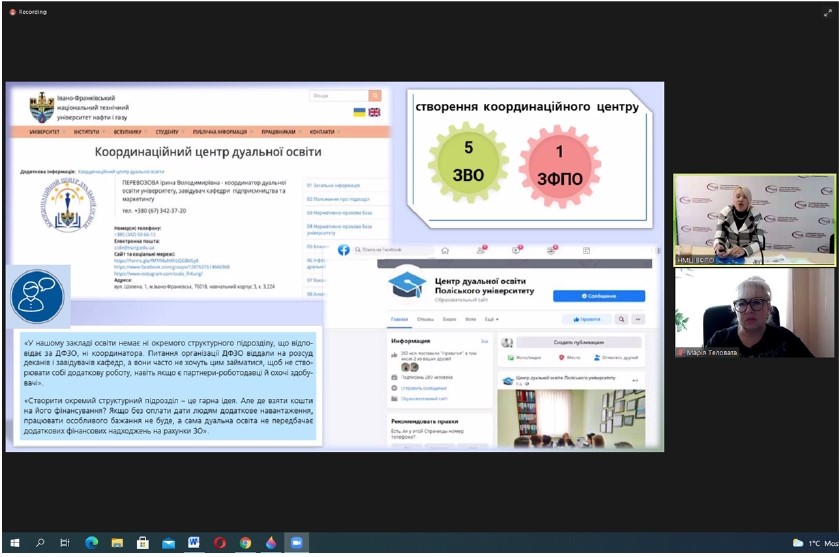
Task: Open the КОНТАКТИ menu item
Action: tap(323, 132)
